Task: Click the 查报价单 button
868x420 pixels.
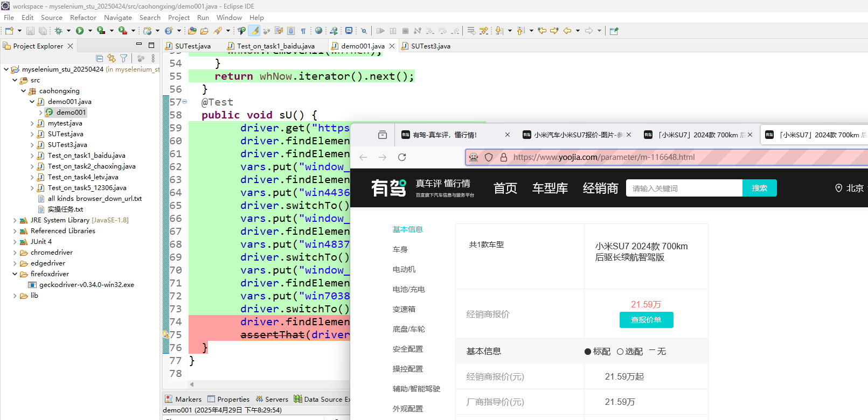Action: point(646,320)
